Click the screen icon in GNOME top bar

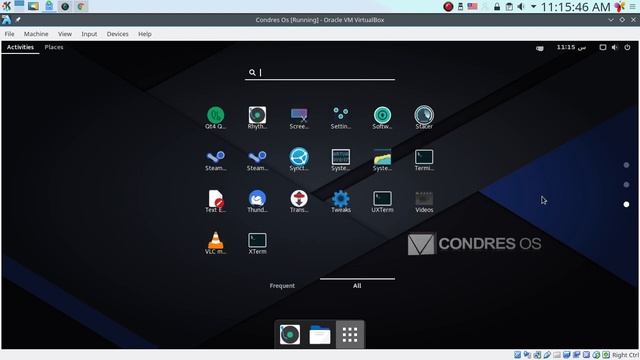602,47
